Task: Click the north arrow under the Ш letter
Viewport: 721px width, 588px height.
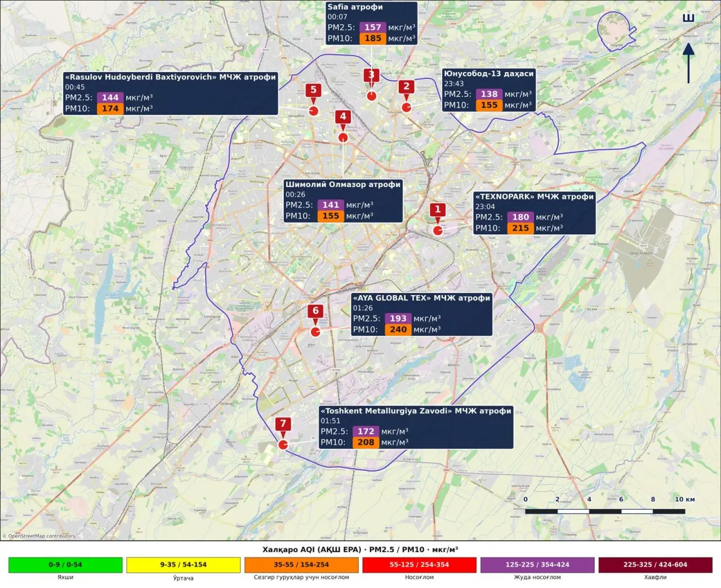Action: coord(688,63)
